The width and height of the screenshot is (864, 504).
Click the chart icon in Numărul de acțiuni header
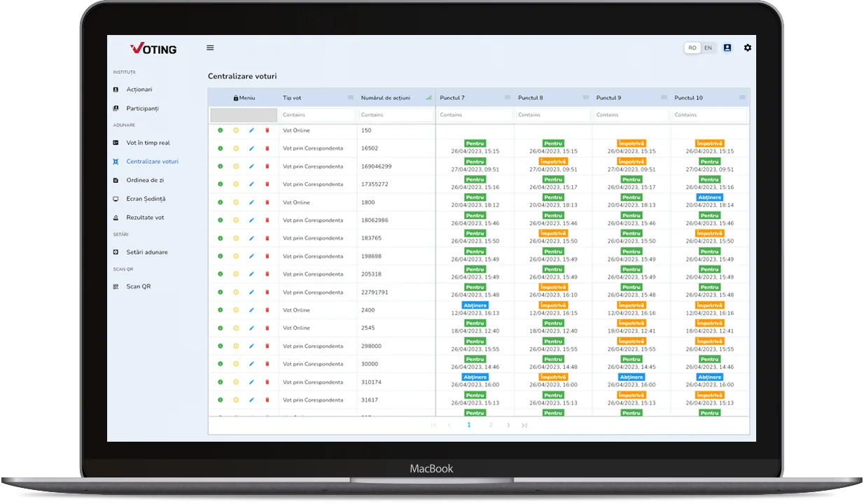[428, 98]
